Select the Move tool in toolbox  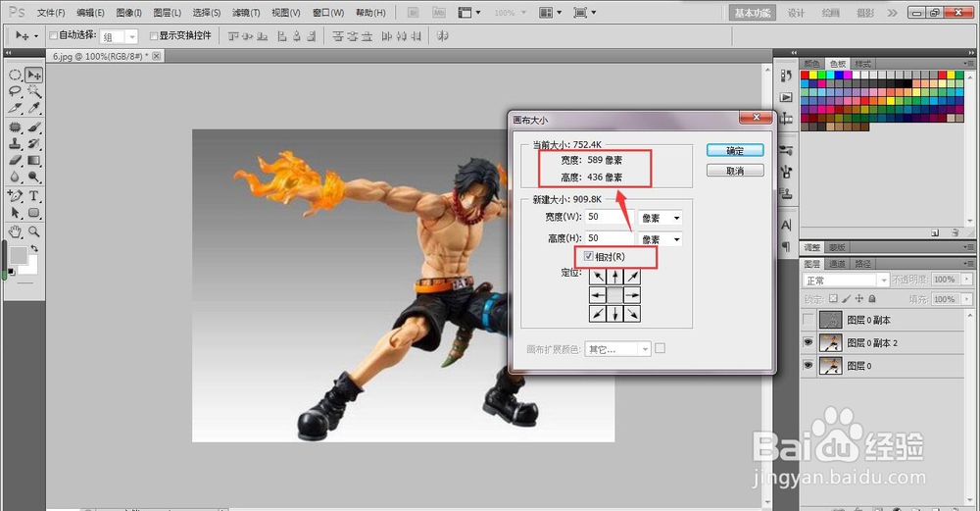click(34, 76)
